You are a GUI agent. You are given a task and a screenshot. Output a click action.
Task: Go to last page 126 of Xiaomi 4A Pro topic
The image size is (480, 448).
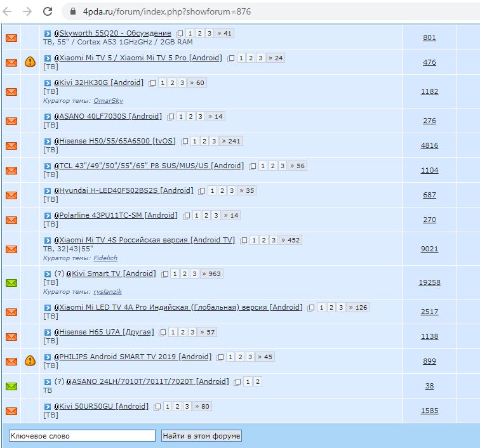click(x=358, y=308)
